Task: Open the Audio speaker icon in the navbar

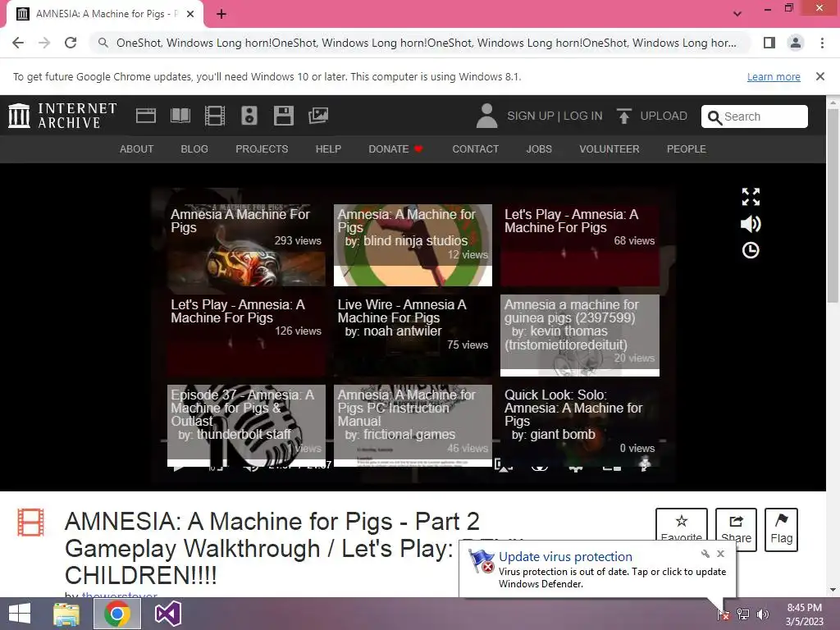Action: (x=249, y=116)
